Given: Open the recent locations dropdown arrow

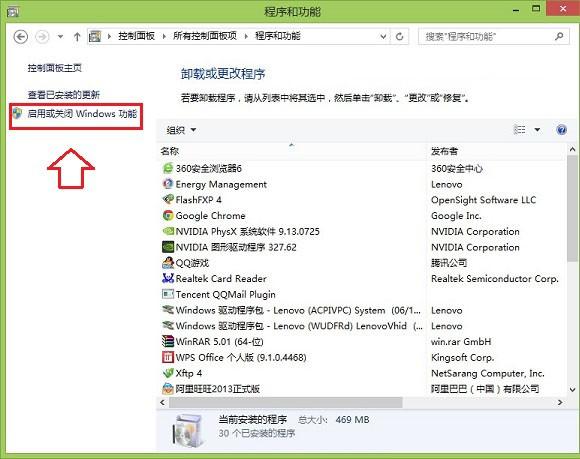Looking at the screenshot, I should point(60,37).
